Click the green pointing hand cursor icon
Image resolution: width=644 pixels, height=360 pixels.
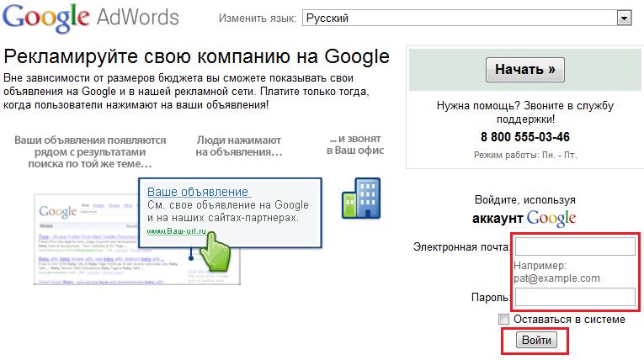pyautogui.click(x=216, y=251)
